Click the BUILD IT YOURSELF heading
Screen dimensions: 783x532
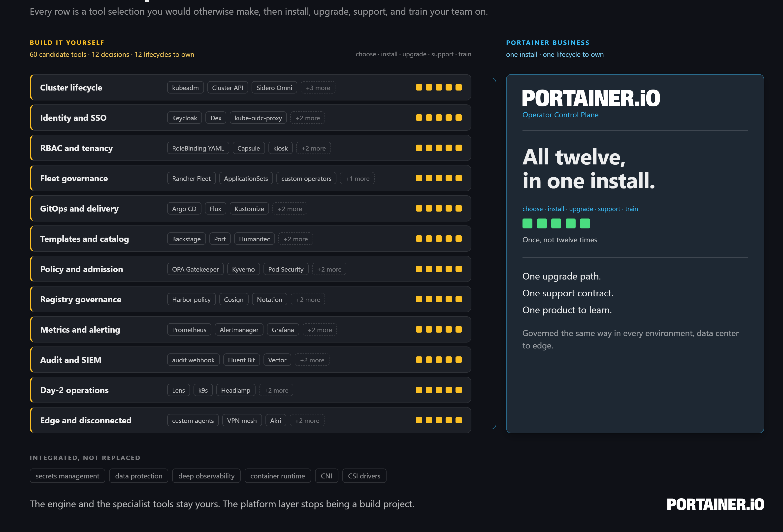coord(67,43)
